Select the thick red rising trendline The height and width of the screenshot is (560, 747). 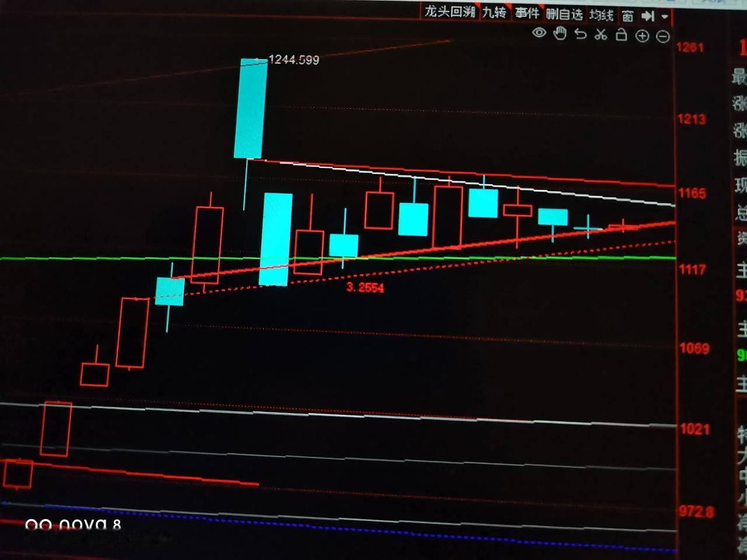pyautogui.click(x=423, y=250)
